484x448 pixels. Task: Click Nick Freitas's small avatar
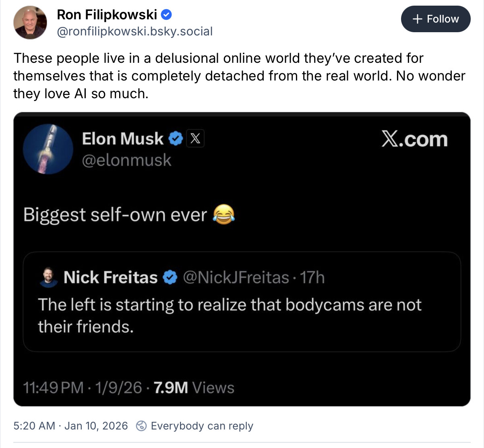pos(48,277)
